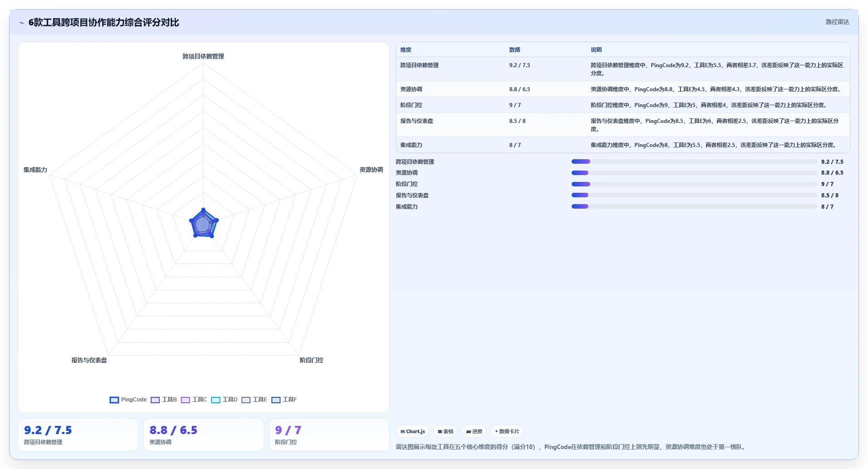Open the 8.8 / 6.5 data card
The width and height of the screenshot is (868, 469).
coord(203,435)
